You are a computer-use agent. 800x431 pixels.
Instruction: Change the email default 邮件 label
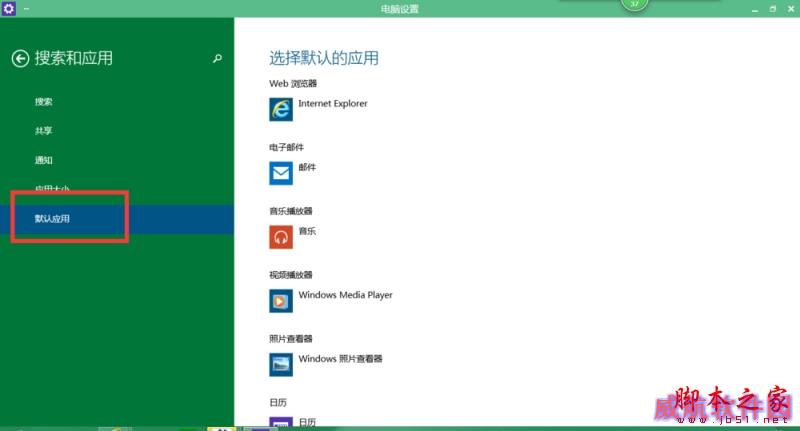click(x=307, y=167)
